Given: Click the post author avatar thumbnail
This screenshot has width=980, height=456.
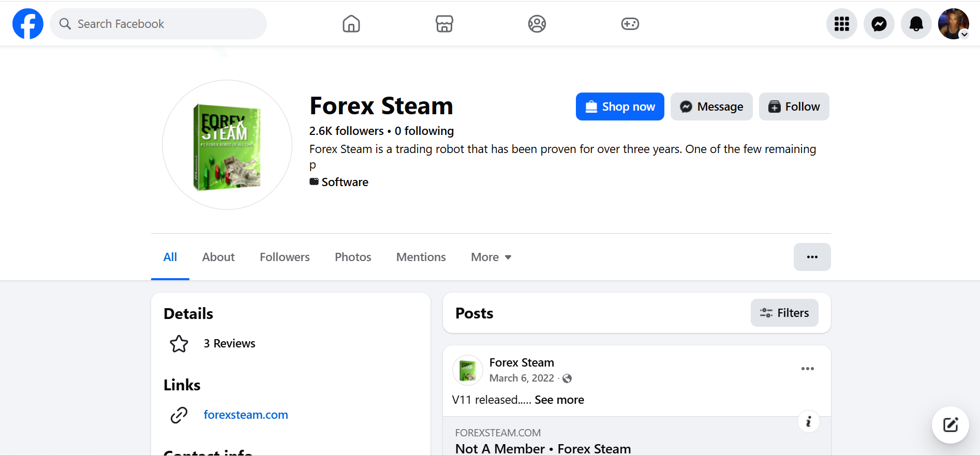Looking at the screenshot, I should [x=468, y=370].
